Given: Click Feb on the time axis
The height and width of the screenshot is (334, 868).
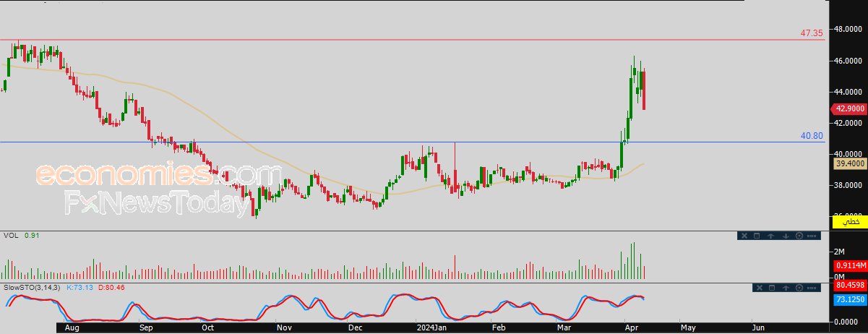Looking at the screenshot, I should [498, 327].
